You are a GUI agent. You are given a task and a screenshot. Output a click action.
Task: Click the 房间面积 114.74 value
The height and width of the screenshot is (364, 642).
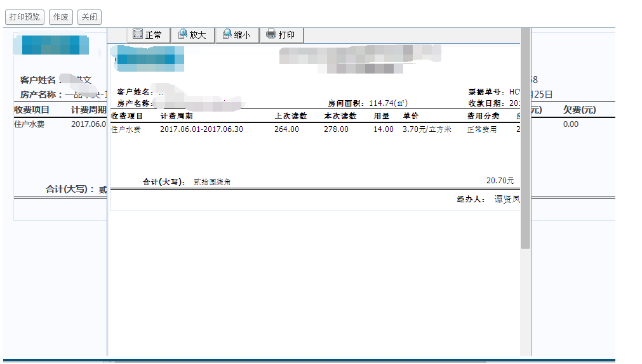point(387,103)
